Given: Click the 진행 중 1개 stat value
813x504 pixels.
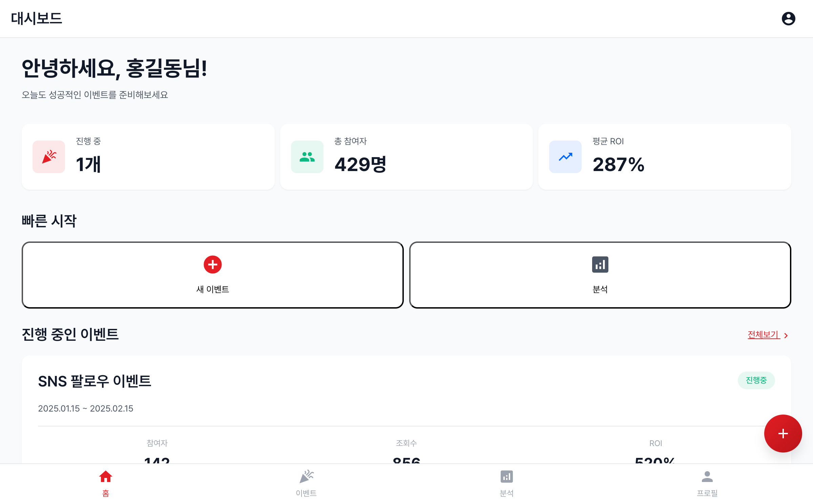Looking at the screenshot, I should point(88,165).
